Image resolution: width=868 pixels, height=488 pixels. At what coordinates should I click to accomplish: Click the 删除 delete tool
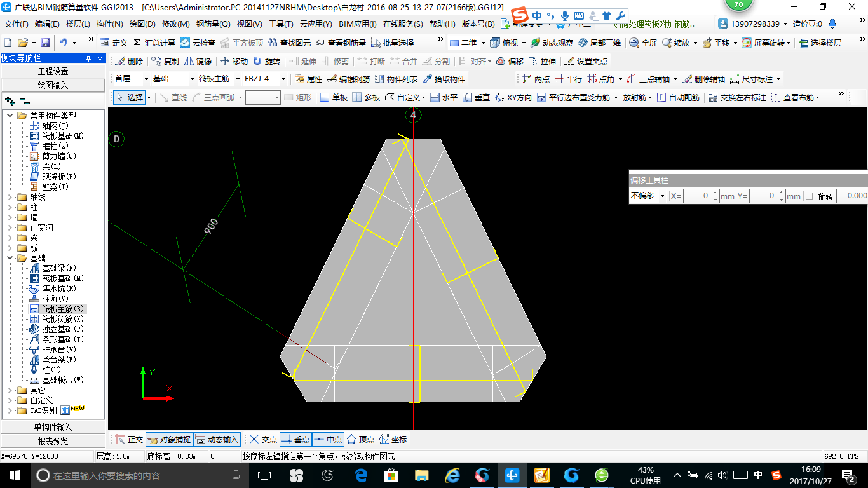[130, 61]
